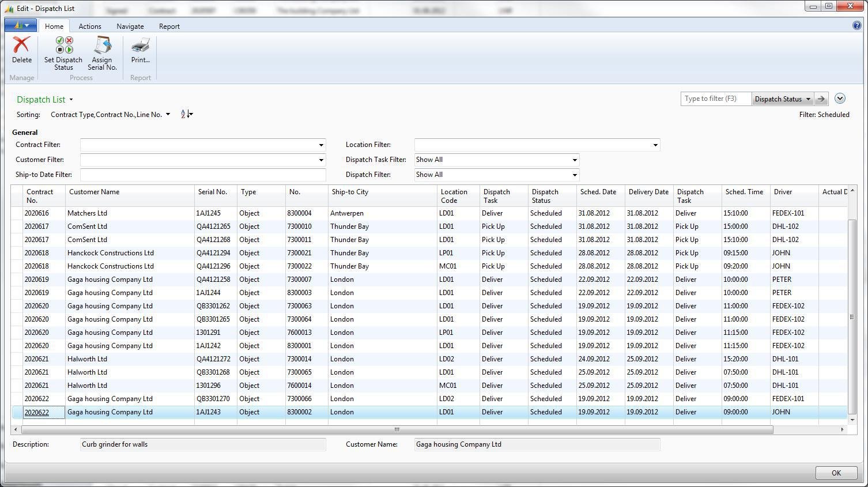Expand the filter pane chevron icon
This screenshot has height=487, width=868.
tap(840, 99)
